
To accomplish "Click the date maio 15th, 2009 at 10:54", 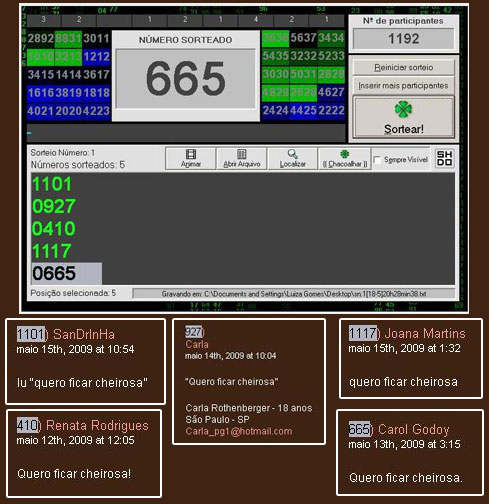I will coord(75,349).
